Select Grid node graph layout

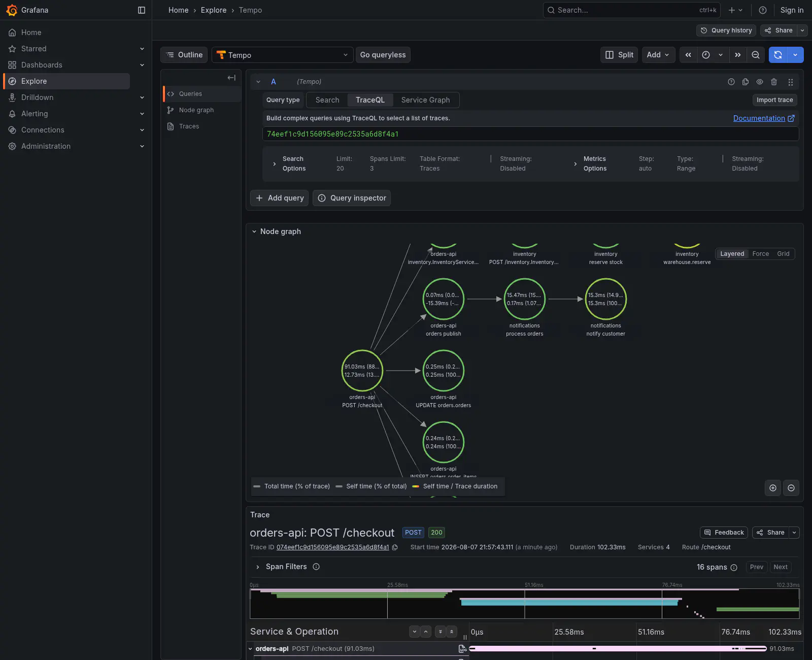coord(783,254)
